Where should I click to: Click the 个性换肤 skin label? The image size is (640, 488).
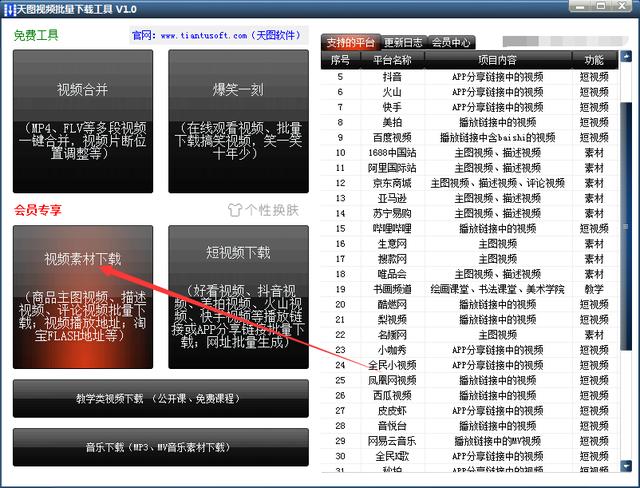[x=272, y=210]
